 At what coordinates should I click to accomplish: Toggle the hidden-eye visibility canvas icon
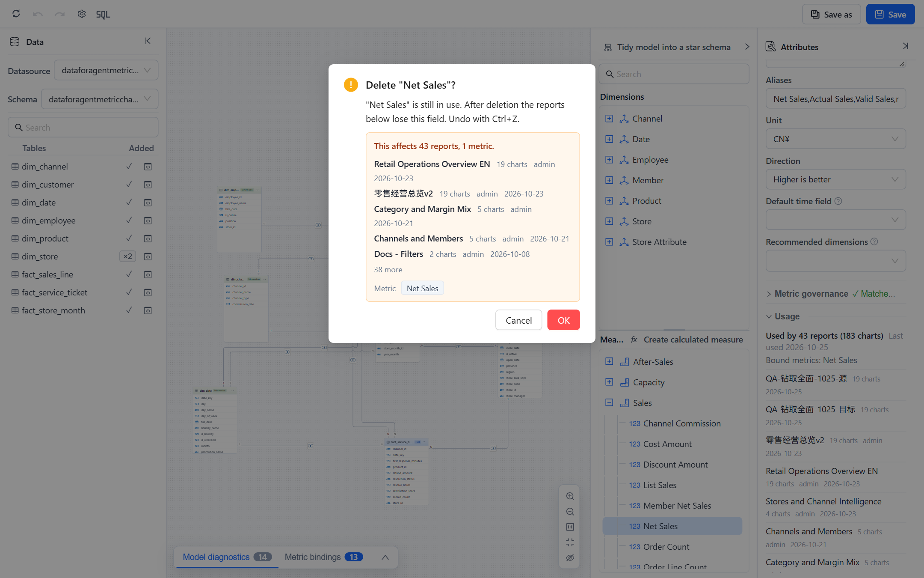[x=570, y=558]
